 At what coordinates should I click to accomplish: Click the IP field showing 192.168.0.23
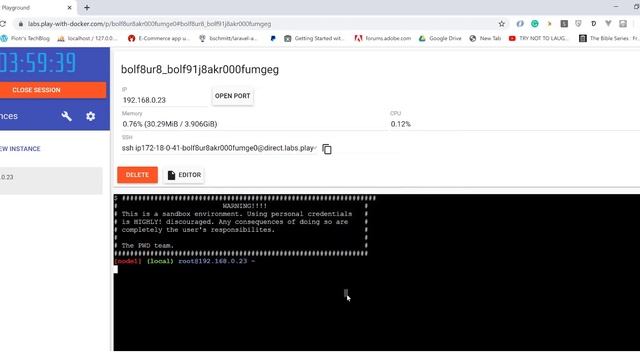coord(164,100)
